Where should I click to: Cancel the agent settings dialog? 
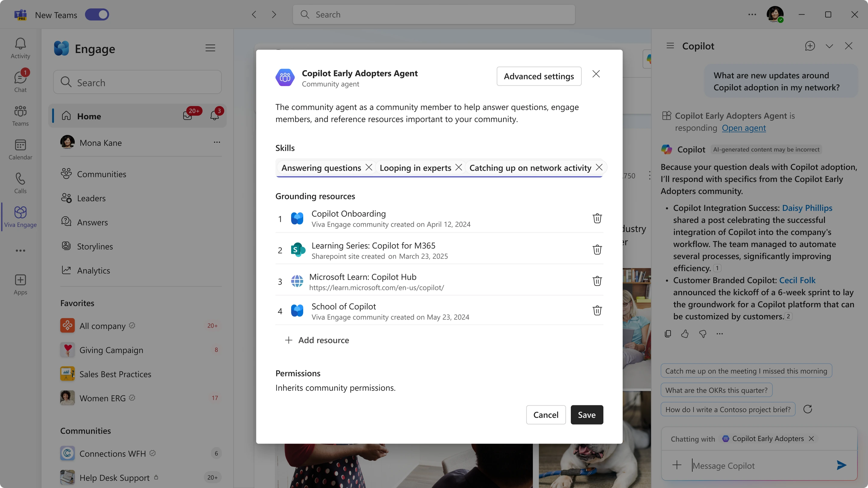coord(546,414)
